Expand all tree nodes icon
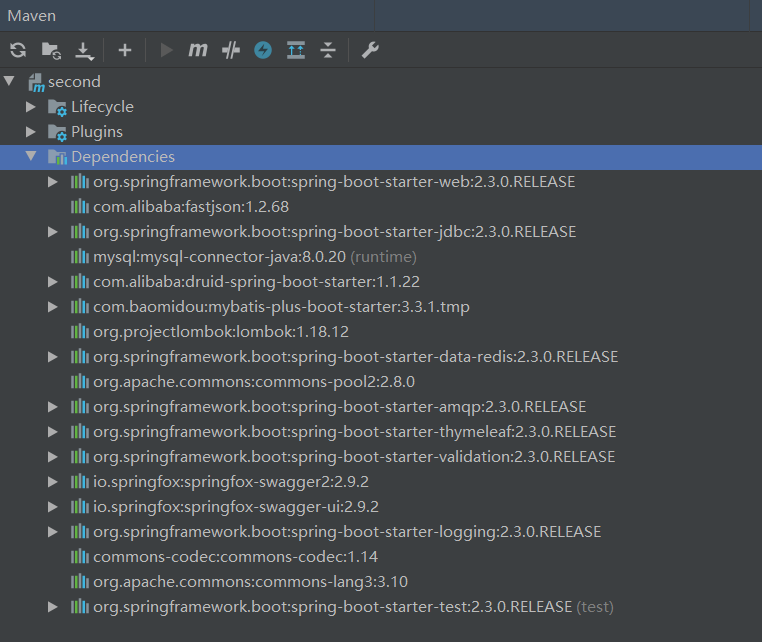The height and width of the screenshot is (642, 762). 296,50
